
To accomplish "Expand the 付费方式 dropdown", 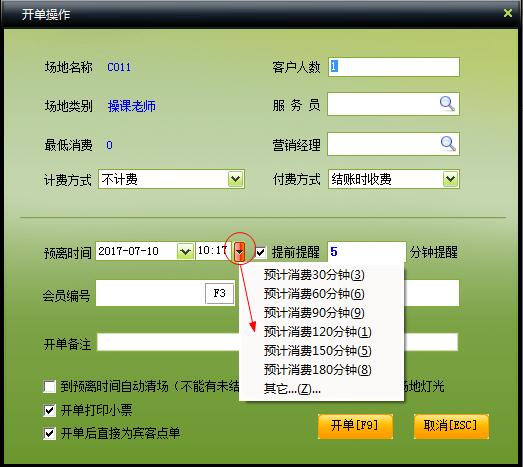I will coord(450,179).
